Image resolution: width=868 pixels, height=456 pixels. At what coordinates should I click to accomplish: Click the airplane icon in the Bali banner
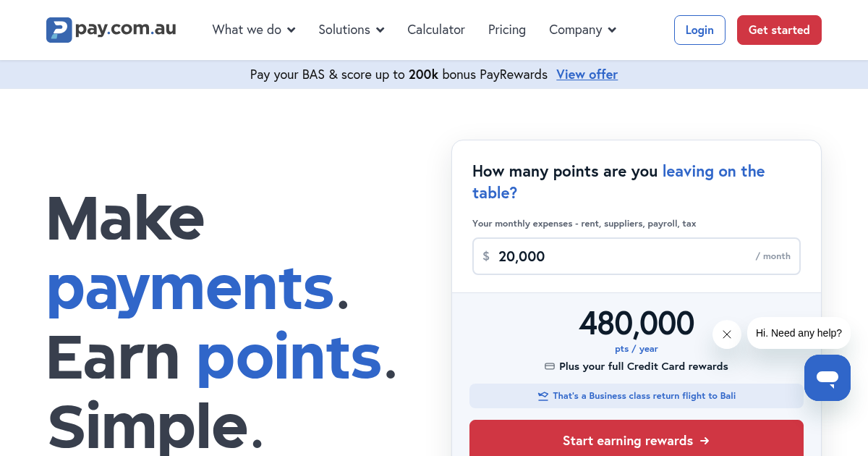click(542, 396)
